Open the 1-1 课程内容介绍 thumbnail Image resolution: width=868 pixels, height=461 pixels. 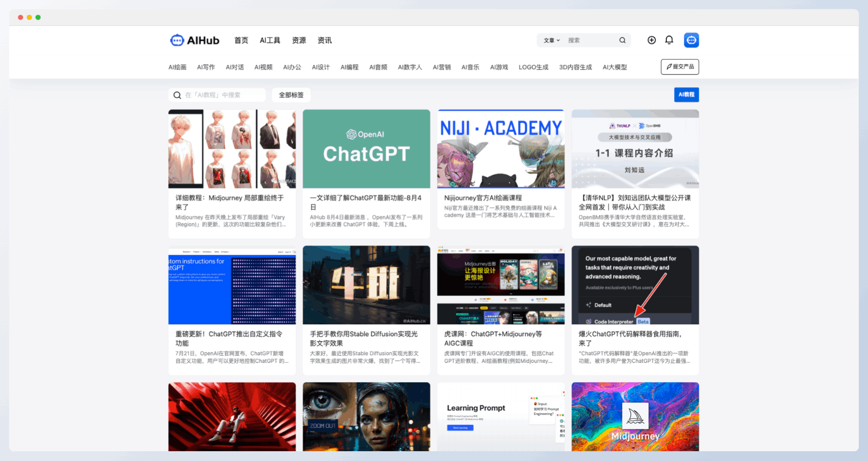coord(635,149)
